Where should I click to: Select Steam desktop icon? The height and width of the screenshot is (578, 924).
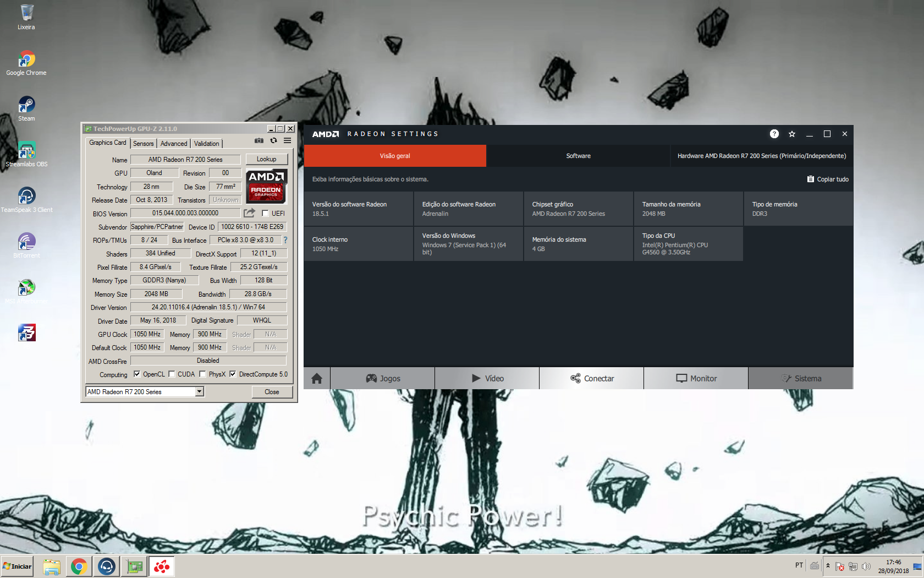tap(26, 108)
